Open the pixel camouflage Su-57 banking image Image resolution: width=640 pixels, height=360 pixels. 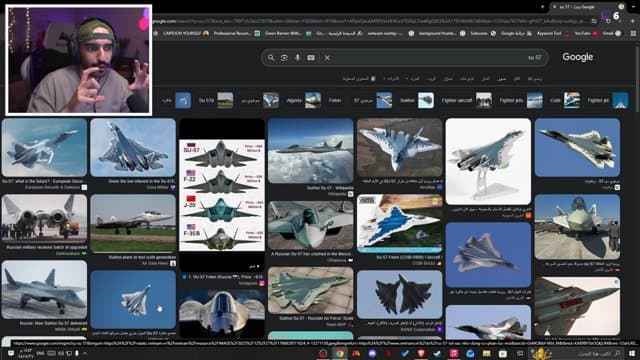pyautogui.click(x=399, y=147)
